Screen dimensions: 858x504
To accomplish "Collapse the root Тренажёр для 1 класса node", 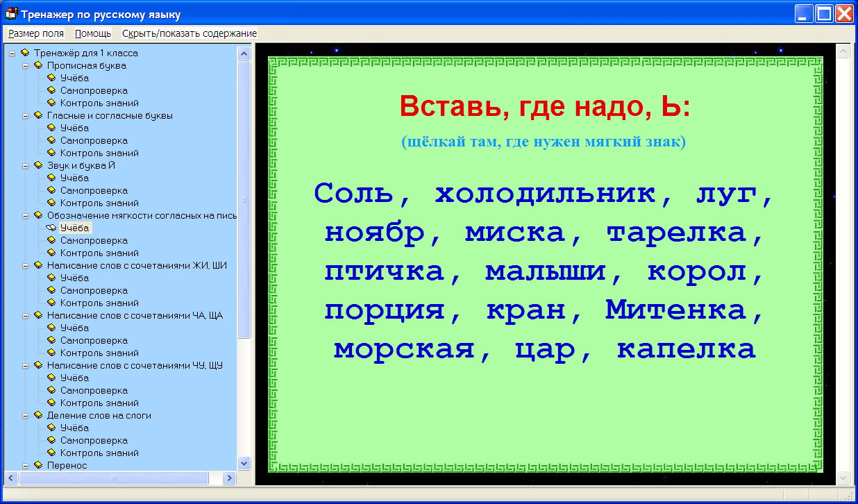I will coord(12,53).
